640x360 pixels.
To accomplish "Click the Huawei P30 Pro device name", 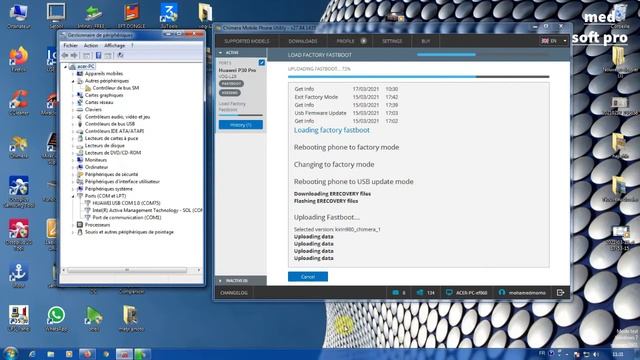I will (x=237, y=70).
